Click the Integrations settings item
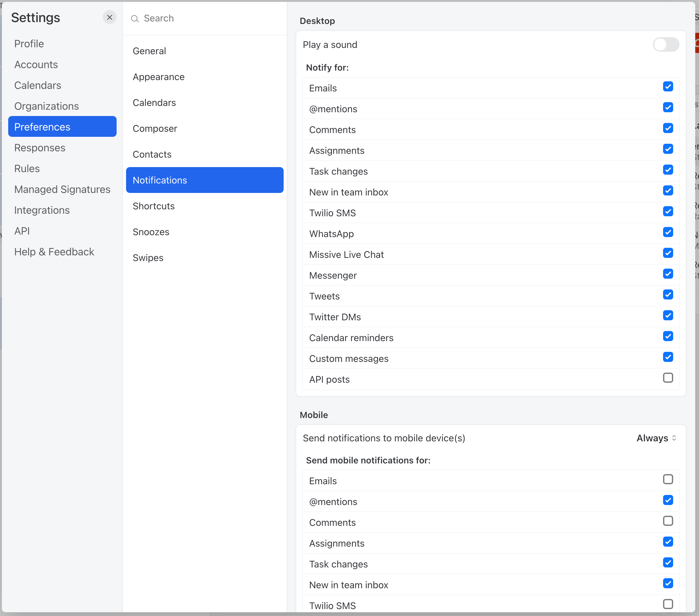699x616 pixels. (42, 210)
